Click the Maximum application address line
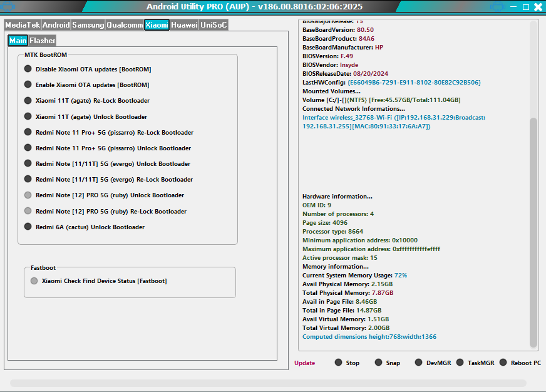The image size is (546, 392). pyautogui.click(x=371, y=249)
